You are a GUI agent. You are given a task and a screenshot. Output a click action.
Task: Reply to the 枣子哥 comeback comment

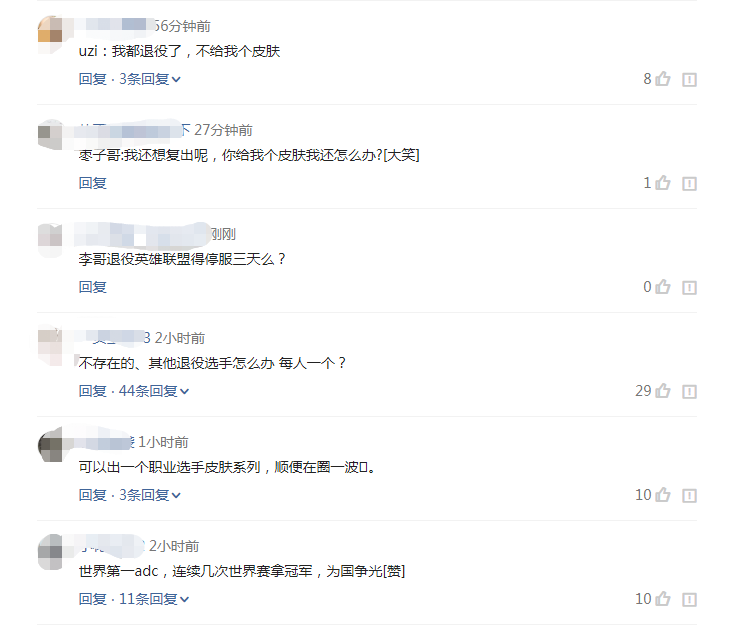click(93, 183)
